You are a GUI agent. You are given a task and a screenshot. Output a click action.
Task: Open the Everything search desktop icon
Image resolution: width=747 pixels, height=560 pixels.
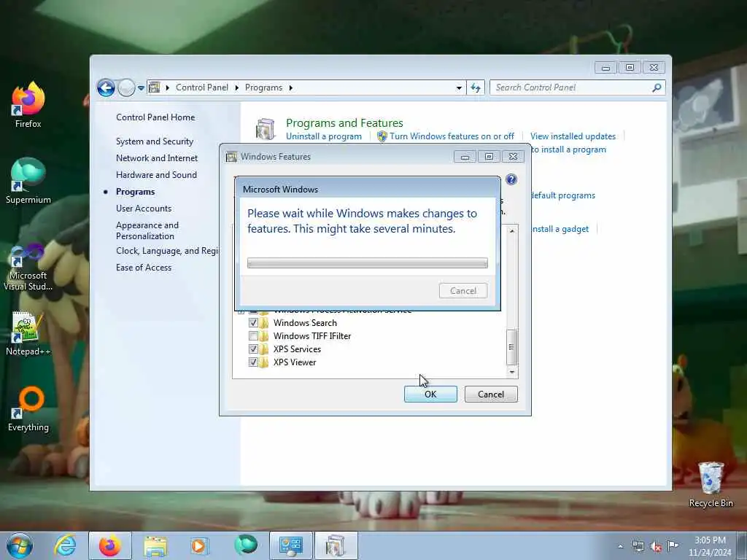(x=28, y=408)
